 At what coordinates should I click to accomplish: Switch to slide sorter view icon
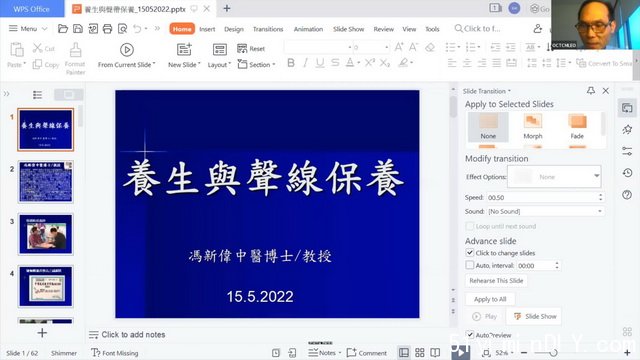[x=420, y=353]
